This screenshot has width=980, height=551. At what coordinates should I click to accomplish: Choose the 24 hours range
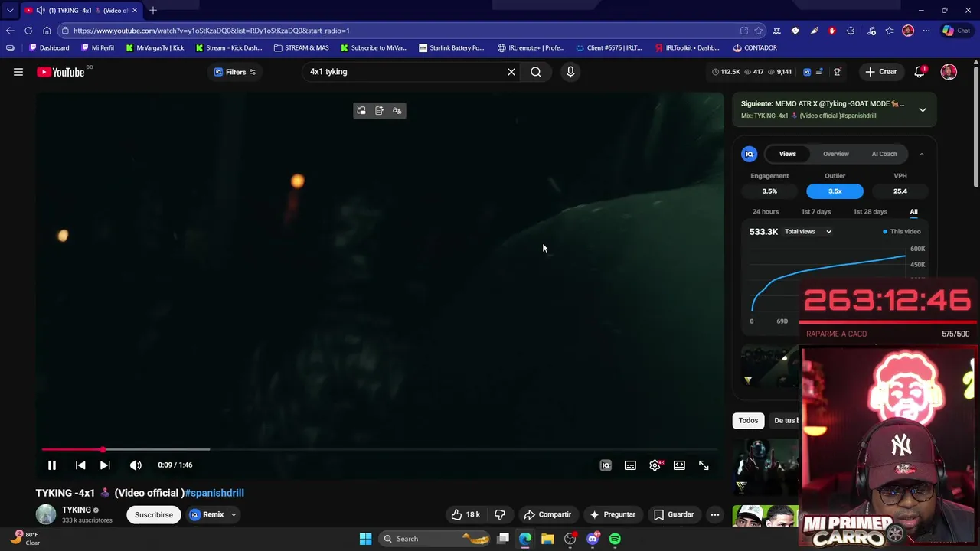[766, 212]
